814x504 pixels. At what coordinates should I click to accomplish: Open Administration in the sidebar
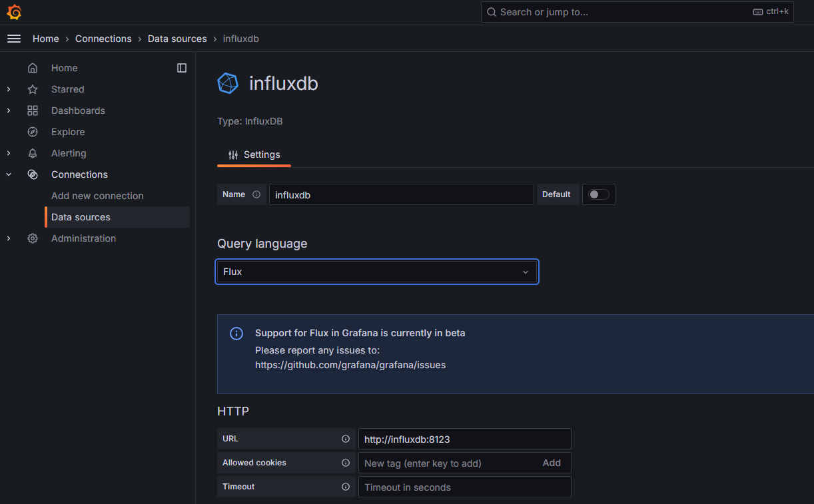[x=83, y=238]
